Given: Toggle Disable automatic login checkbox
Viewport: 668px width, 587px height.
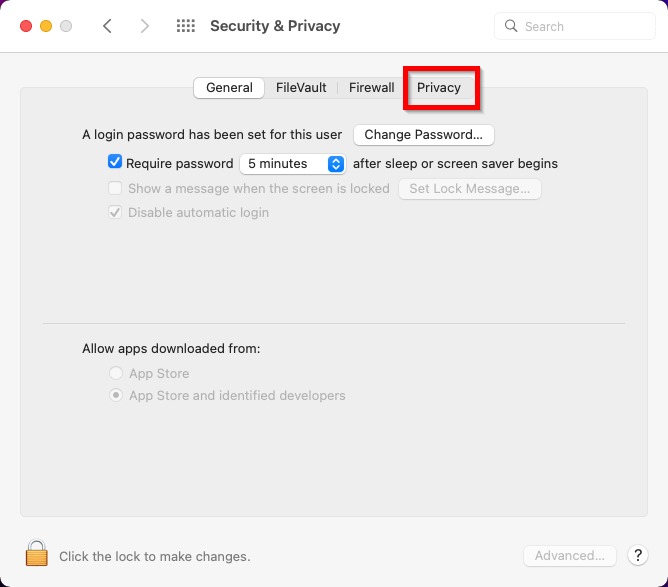Looking at the screenshot, I should pos(115,212).
